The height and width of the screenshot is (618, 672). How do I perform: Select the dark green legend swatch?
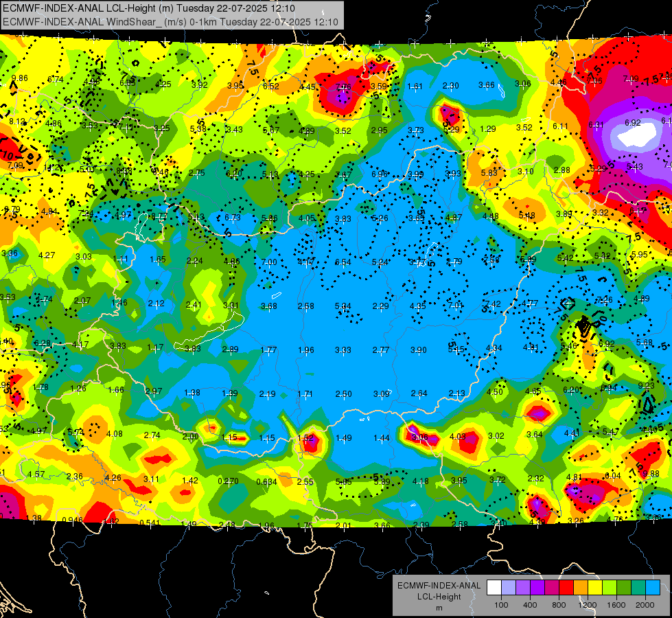coord(623,588)
